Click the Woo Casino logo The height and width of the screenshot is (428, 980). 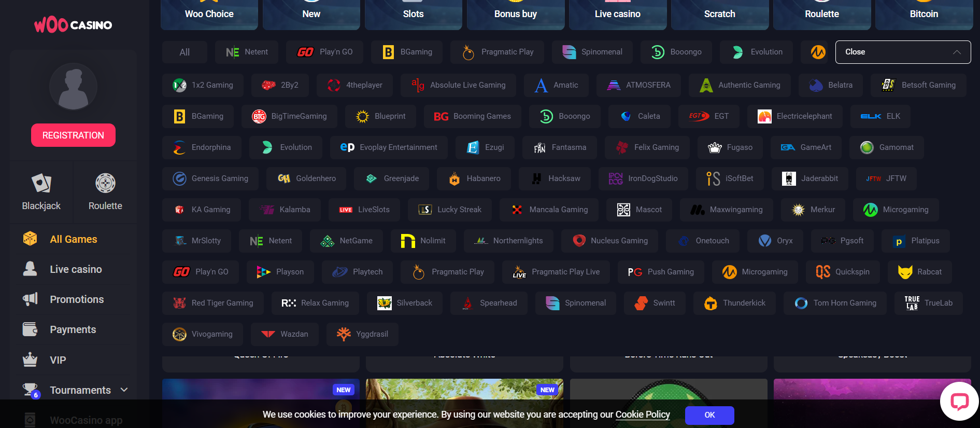tap(73, 25)
